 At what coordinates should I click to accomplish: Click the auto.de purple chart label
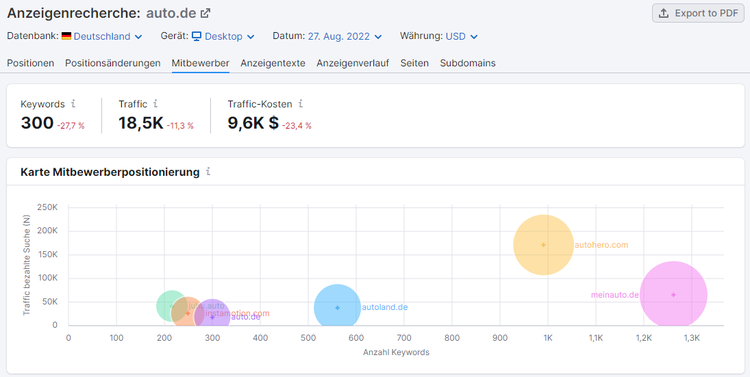[246, 317]
